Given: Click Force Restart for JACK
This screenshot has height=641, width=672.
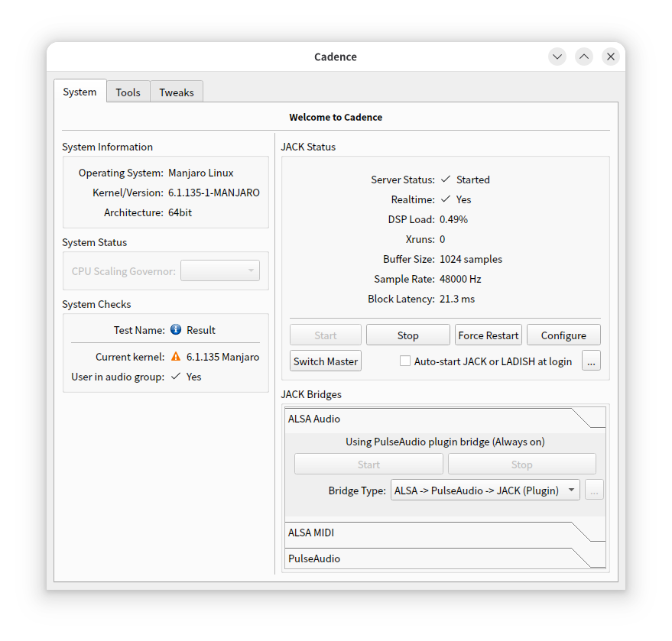Looking at the screenshot, I should coord(489,335).
